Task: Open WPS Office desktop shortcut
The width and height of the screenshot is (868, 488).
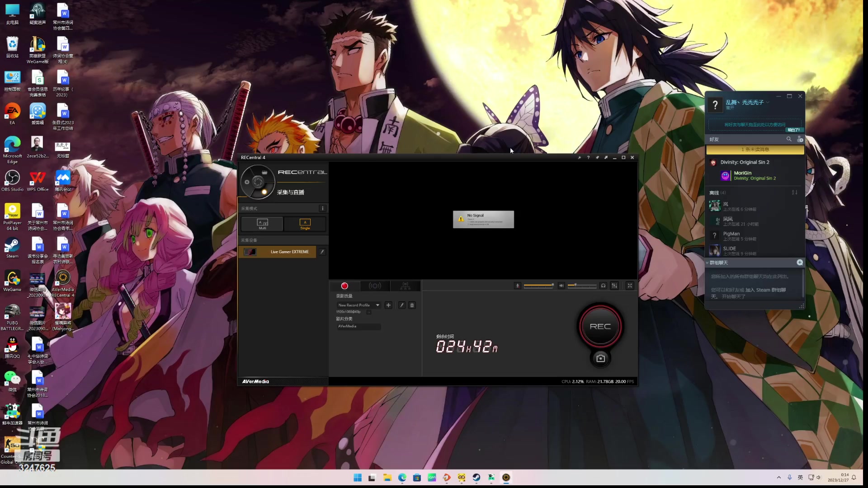Action: (38, 181)
